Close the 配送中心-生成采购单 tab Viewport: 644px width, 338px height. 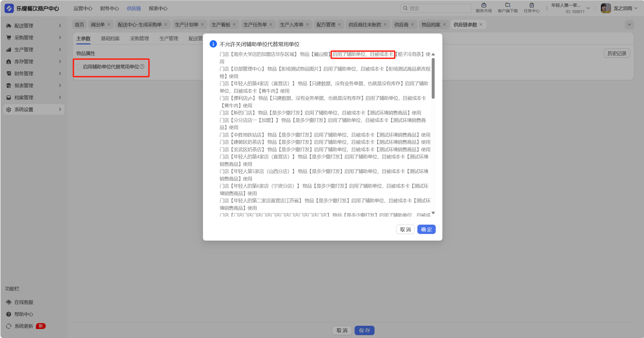coord(166,24)
